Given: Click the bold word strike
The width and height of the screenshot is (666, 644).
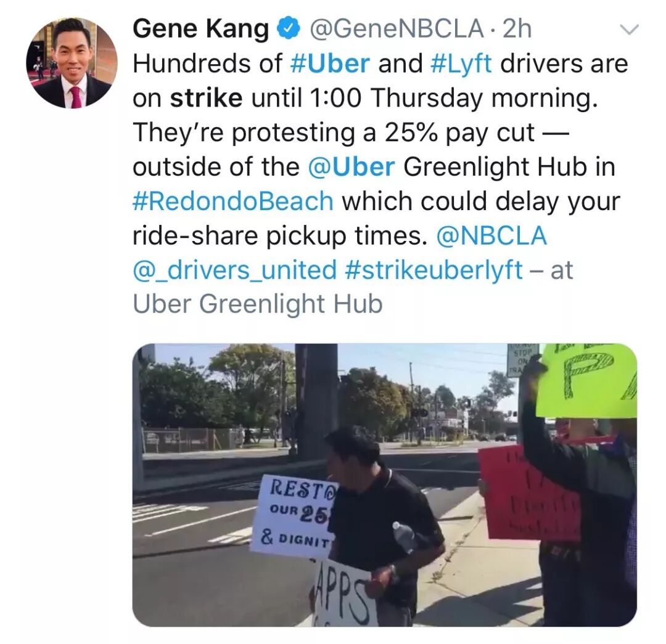Looking at the screenshot, I should 206,98.
